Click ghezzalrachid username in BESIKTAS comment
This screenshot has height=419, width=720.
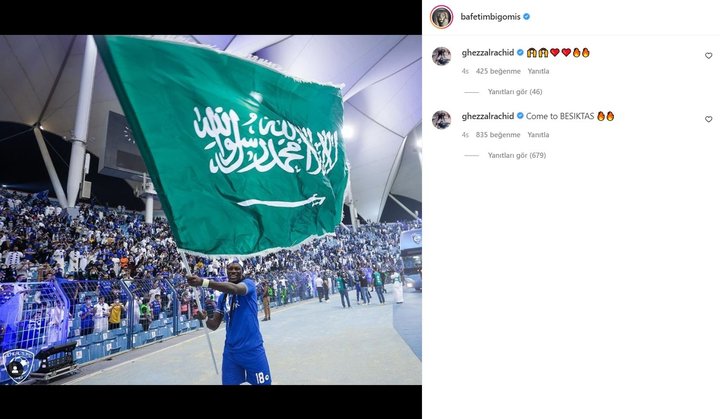(x=488, y=116)
